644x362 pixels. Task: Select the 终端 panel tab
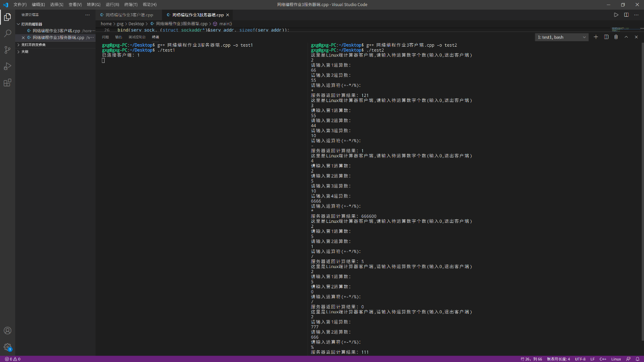156,37
